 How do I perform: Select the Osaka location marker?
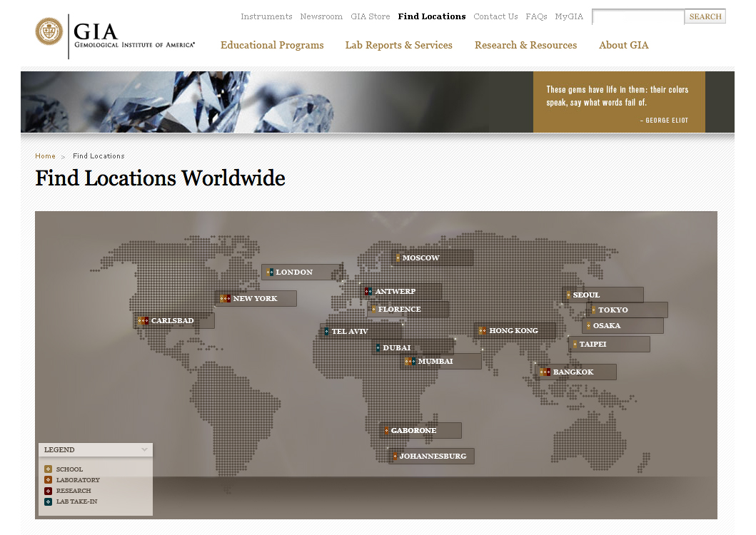623,325
